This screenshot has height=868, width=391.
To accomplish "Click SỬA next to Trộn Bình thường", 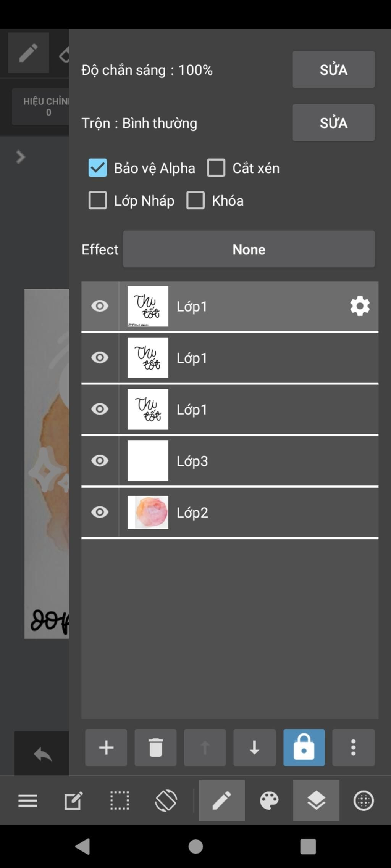I will [333, 123].
